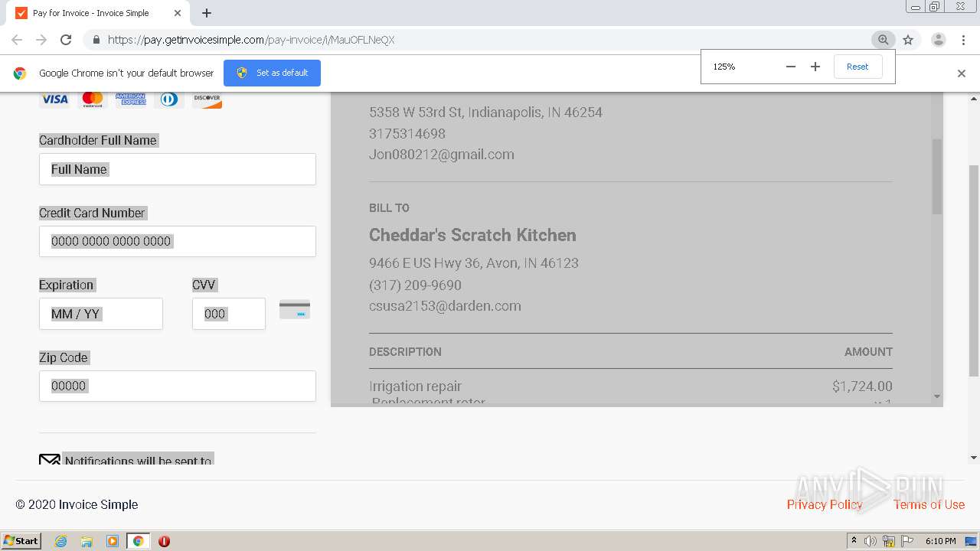Screen dimensions: 980x551
Task: Click the invoice preview scroll down arrow
Action: tap(937, 396)
